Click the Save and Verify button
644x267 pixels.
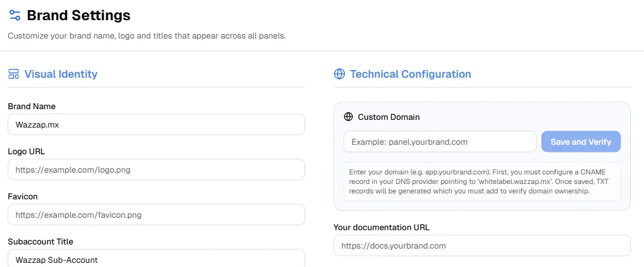pos(580,142)
